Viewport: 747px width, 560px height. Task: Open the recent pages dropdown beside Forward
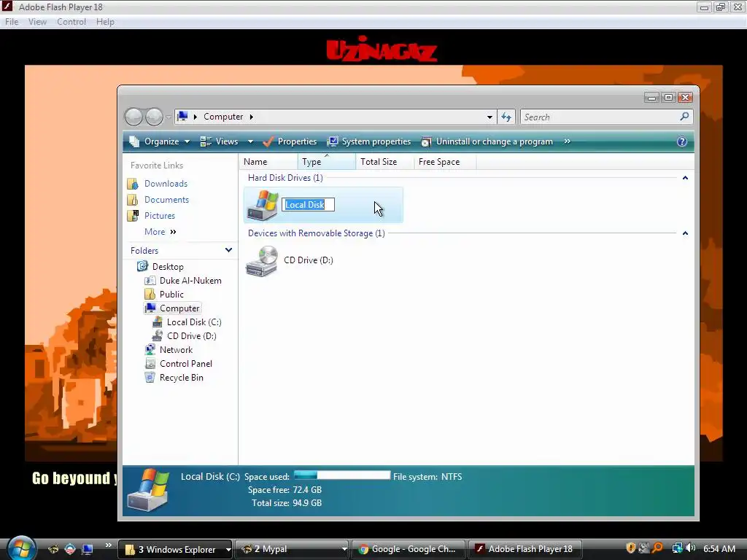[x=169, y=117]
